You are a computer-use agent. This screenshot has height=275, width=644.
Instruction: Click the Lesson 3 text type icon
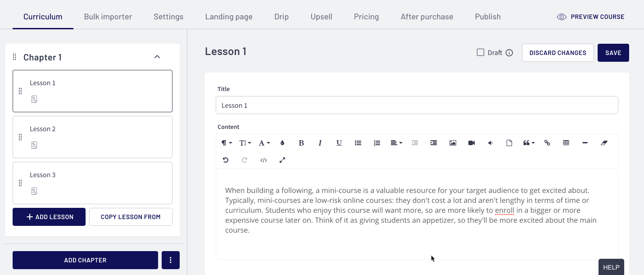coord(34,191)
